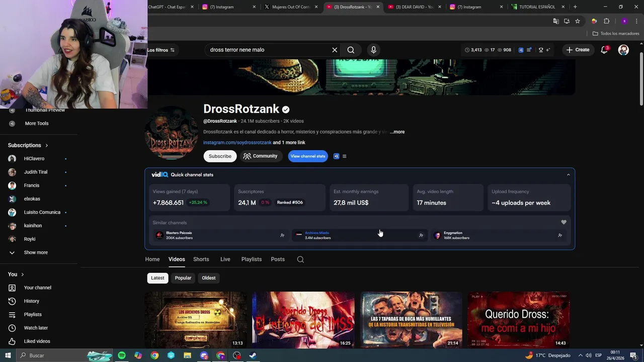Viewport: 644px width, 362px height.
Task: Click the heart icon in Similar channels
Action: pyautogui.click(x=563, y=222)
